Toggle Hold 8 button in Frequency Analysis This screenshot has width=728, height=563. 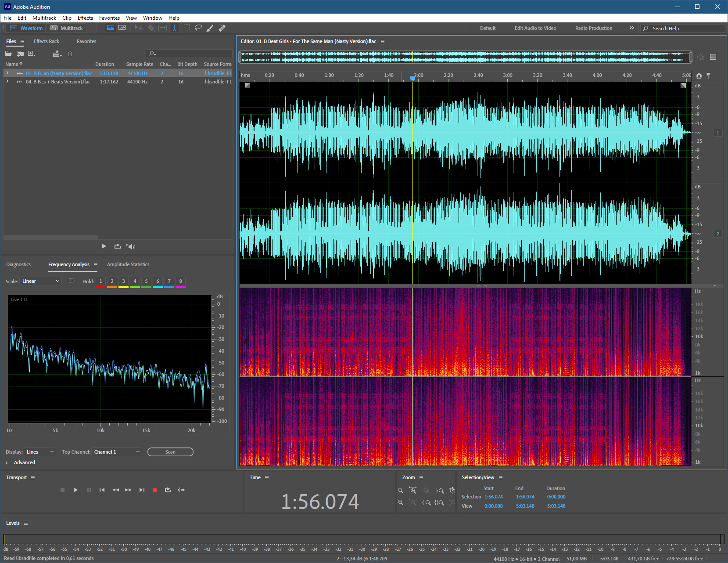pyautogui.click(x=180, y=281)
